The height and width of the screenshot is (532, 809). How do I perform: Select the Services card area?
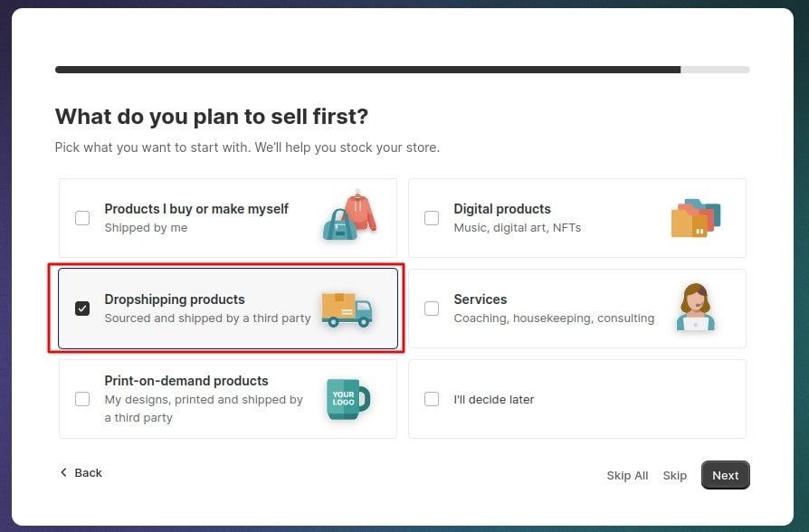[x=576, y=308]
